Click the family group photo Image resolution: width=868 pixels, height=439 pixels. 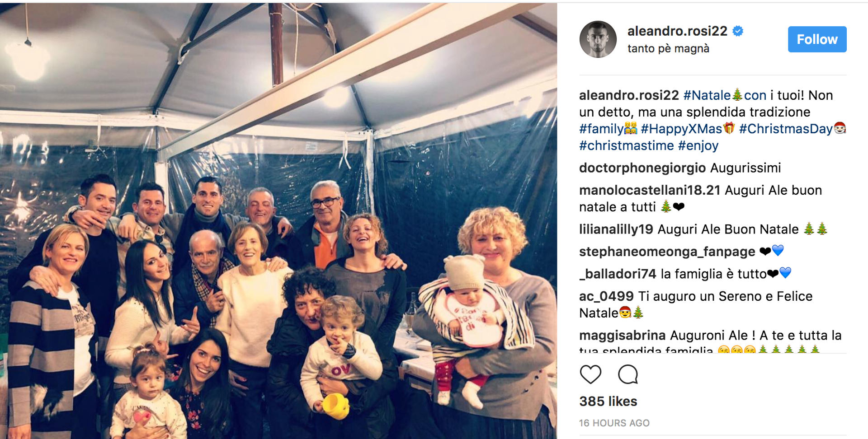coord(278,221)
